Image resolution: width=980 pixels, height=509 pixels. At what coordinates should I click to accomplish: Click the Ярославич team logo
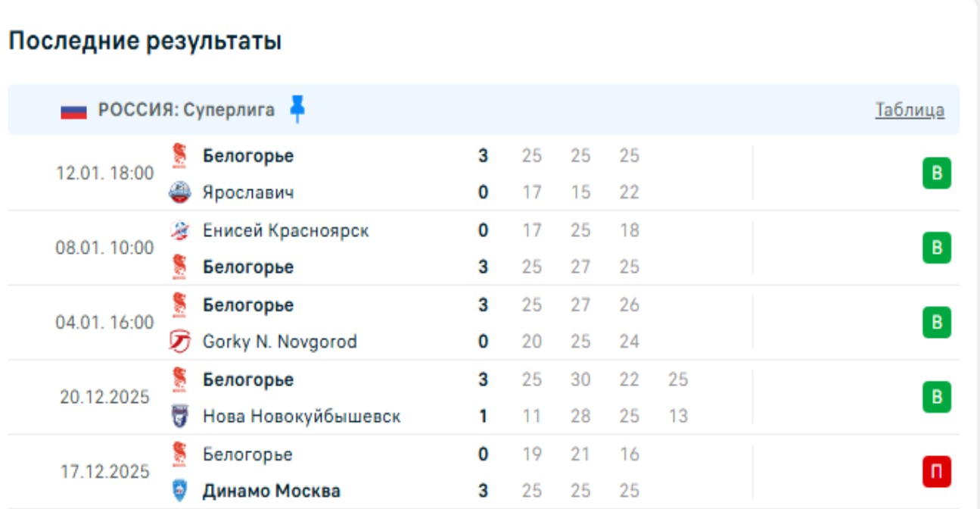tap(179, 192)
